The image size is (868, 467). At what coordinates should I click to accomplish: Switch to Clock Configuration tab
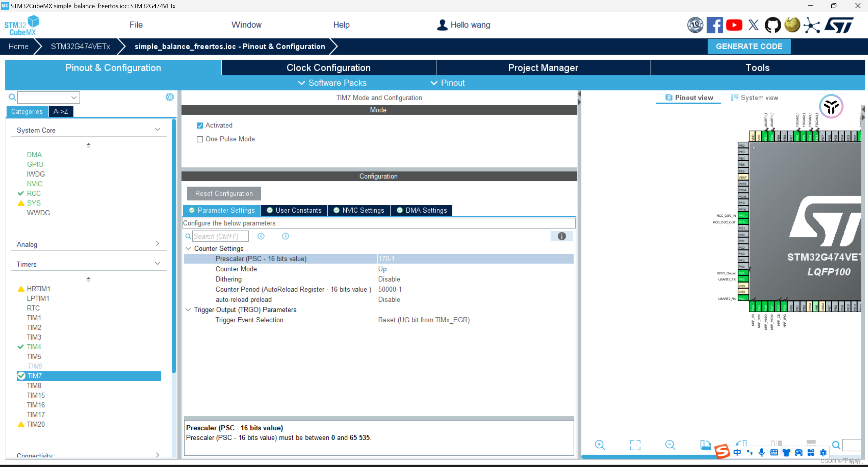point(328,68)
